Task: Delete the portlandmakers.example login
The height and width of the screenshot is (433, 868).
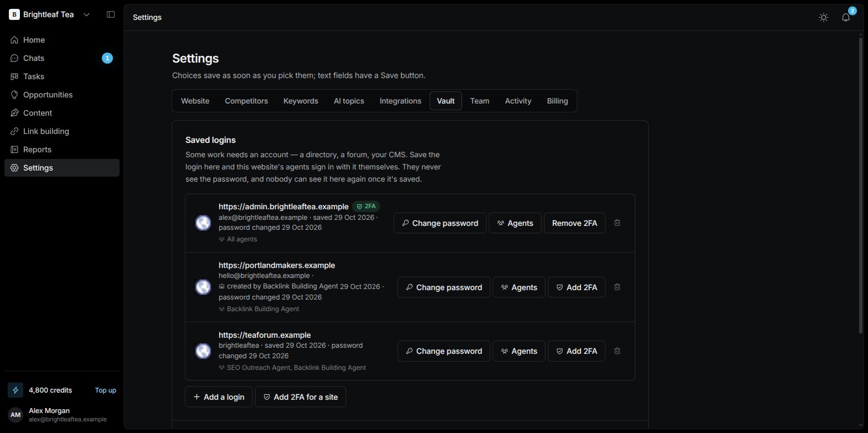Action: click(x=617, y=287)
